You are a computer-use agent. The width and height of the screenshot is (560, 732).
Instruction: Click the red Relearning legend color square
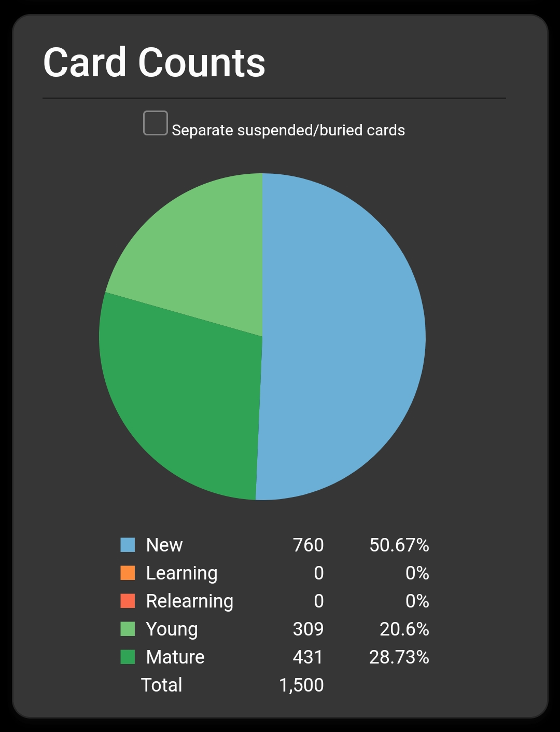(x=128, y=601)
